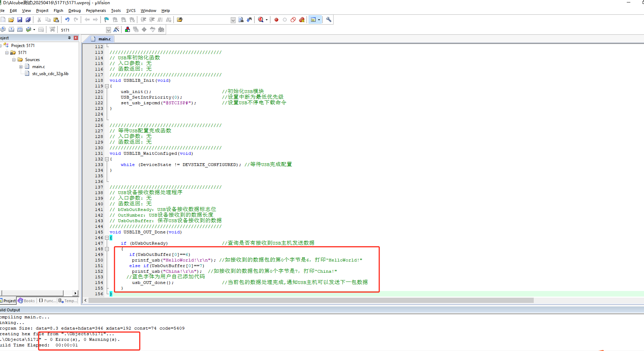The image size is (644, 351).
Task: Collapse the Sources group
Action: (x=14, y=60)
